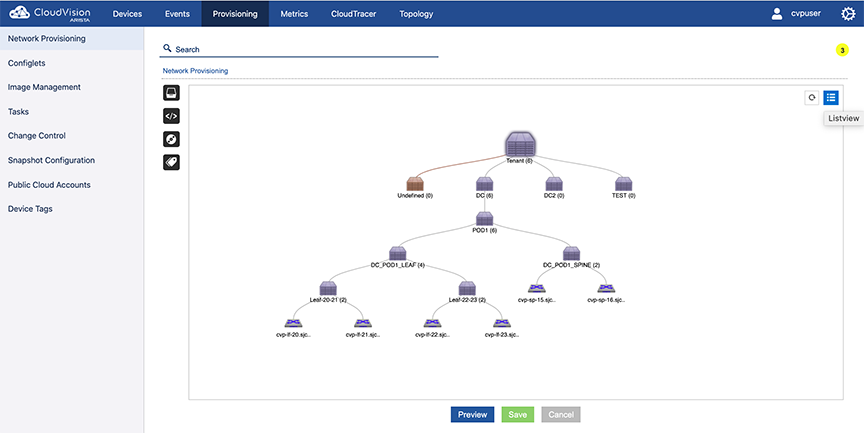Click the Preview button

(472, 415)
